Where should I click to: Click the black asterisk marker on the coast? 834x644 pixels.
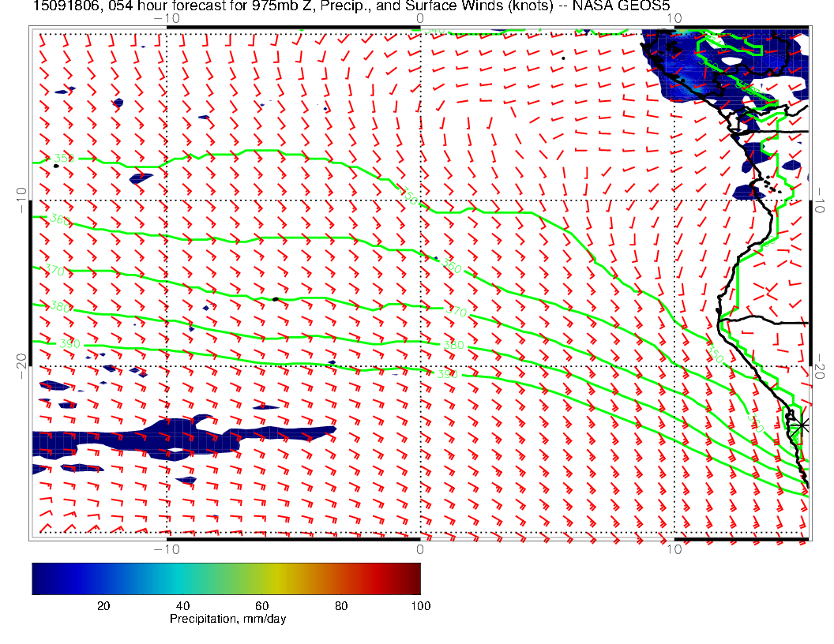[x=802, y=425]
